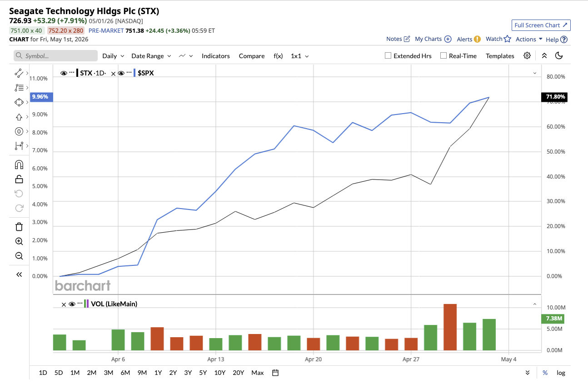Click inside the Symbol search field

[55, 56]
